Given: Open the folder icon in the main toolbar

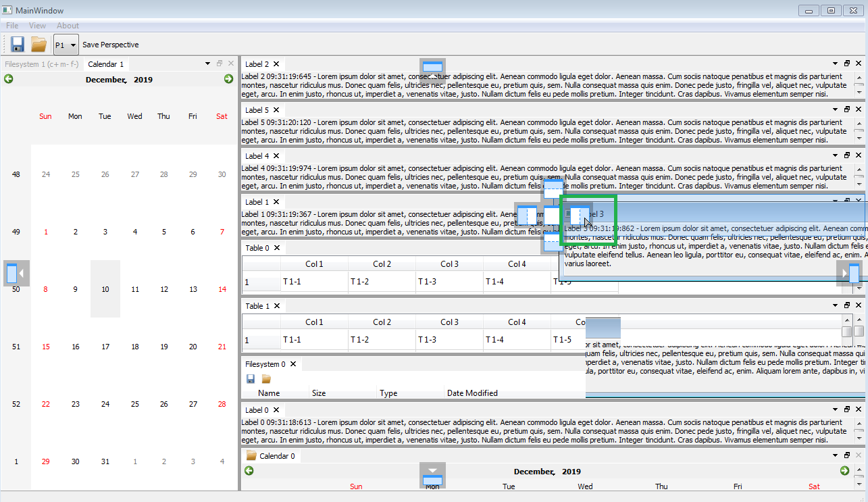Looking at the screenshot, I should [x=39, y=44].
